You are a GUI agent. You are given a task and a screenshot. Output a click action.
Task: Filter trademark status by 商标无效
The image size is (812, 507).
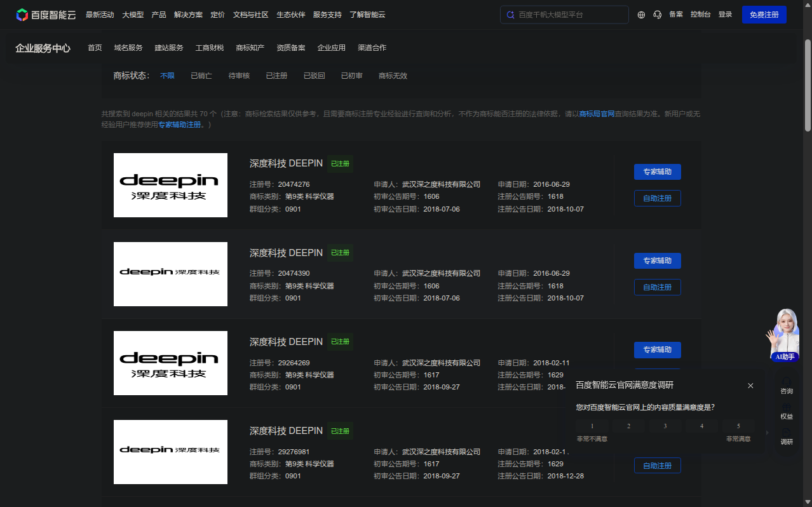coord(393,76)
